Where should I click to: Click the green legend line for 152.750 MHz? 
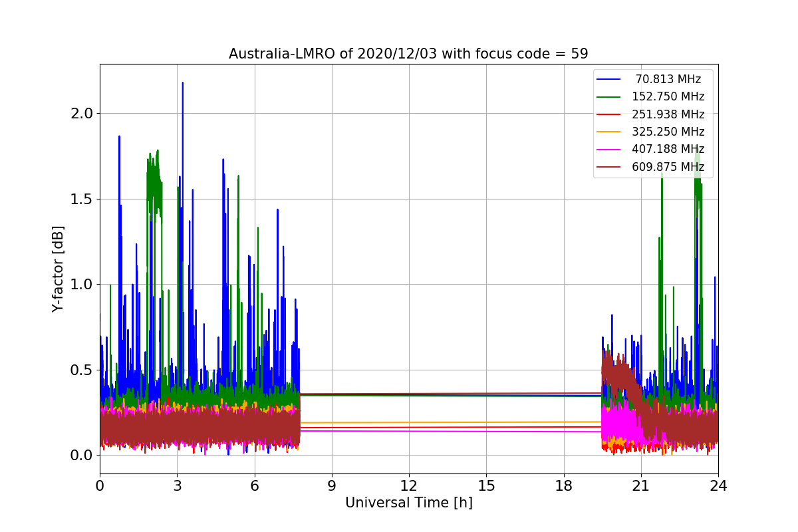[609, 96]
